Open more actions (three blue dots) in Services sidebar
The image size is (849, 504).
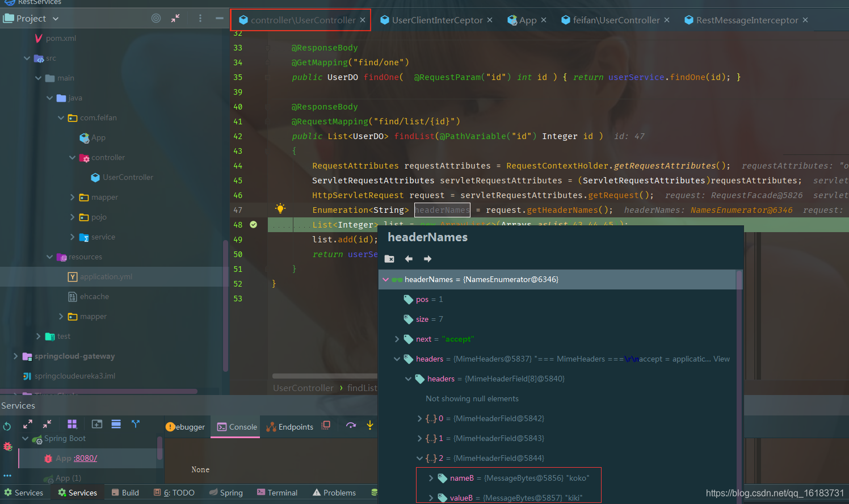(7, 476)
